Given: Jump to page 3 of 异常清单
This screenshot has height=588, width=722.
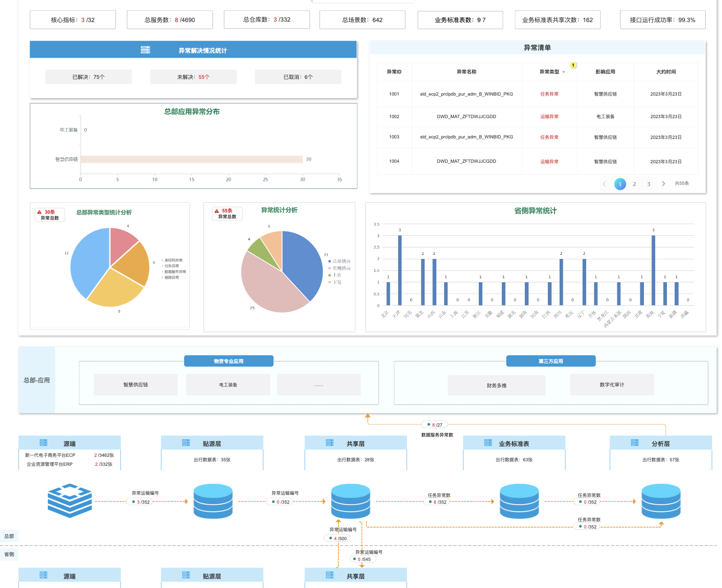Looking at the screenshot, I should coord(649,184).
